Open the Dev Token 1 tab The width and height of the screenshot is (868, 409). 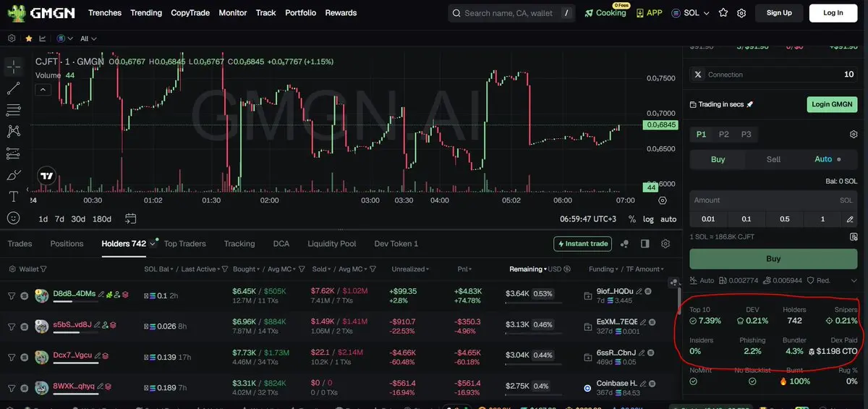click(396, 244)
